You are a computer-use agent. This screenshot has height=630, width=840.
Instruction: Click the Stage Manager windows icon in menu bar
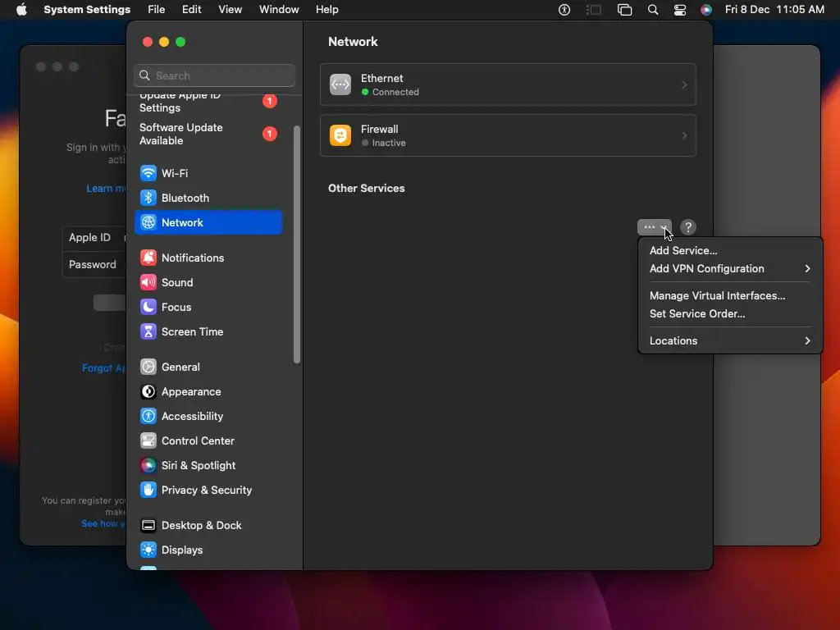(624, 10)
